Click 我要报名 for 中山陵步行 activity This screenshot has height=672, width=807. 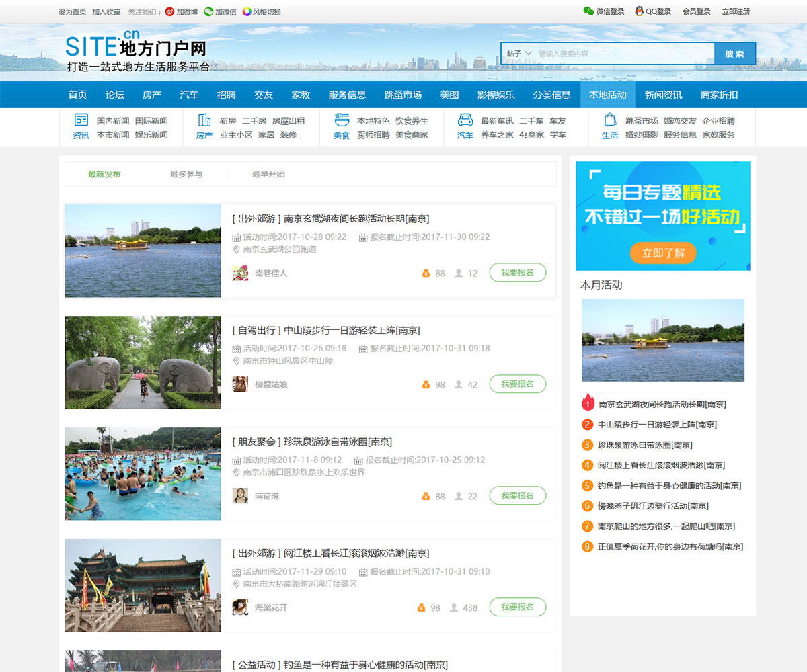(517, 384)
